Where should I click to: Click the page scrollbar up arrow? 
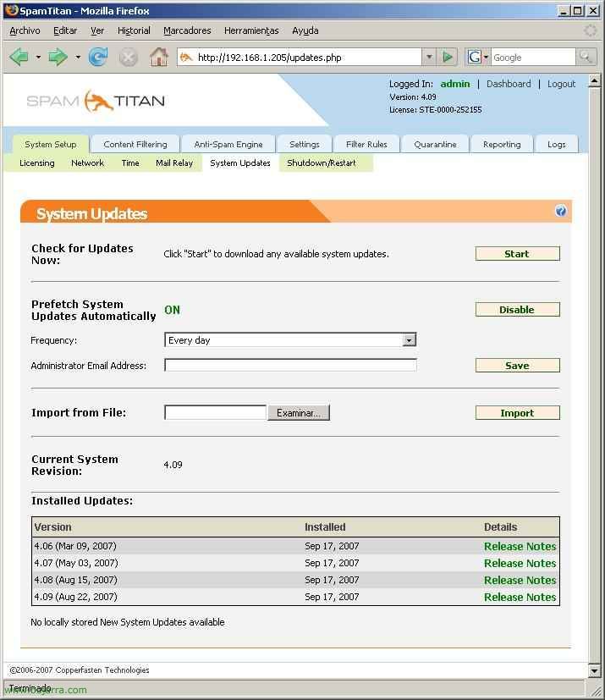coord(594,81)
